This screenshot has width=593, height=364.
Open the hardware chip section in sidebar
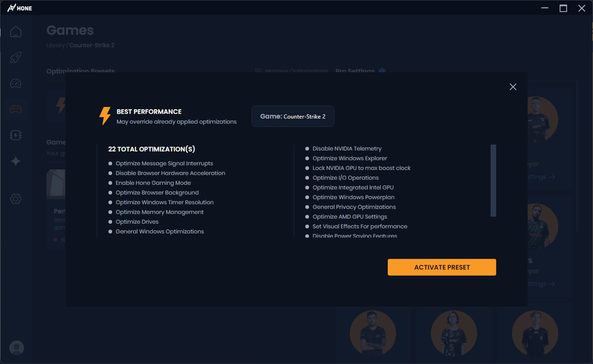click(16, 135)
